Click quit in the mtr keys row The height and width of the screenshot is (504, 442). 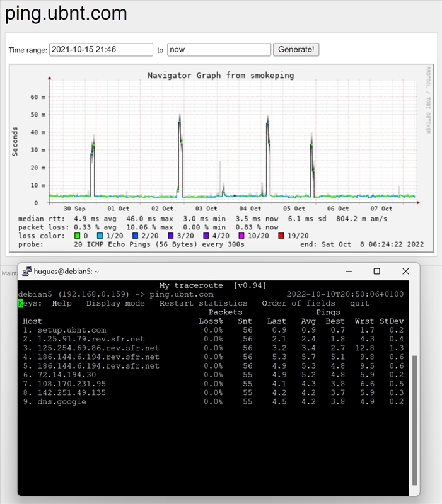pyautogui.click(x=359, y=304)
